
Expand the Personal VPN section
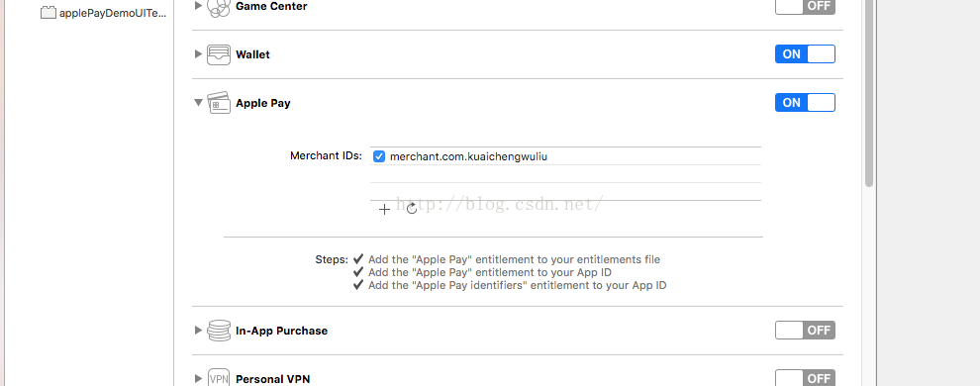click(198, 378)
